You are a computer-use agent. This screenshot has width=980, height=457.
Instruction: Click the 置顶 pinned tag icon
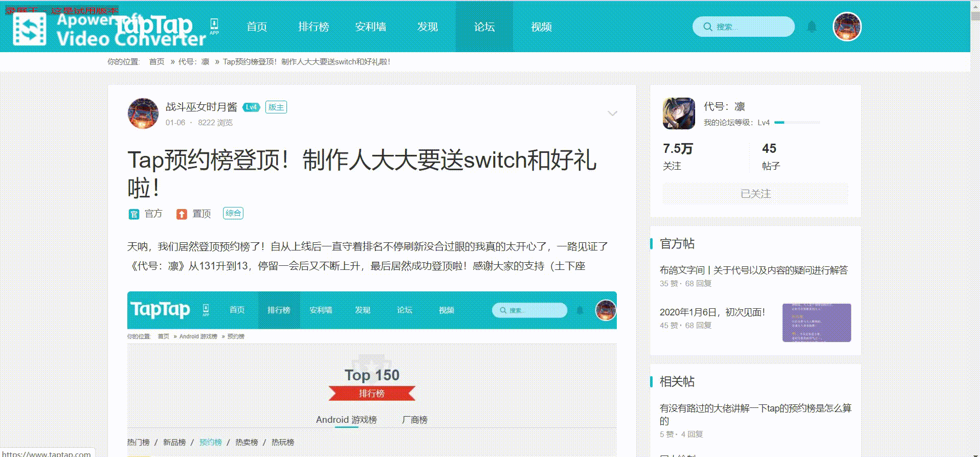(182, 214)
